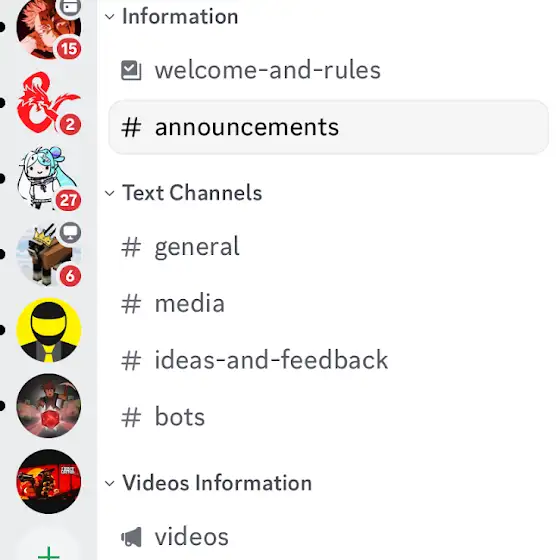Go to the general channel

click(x=328, y=246)
